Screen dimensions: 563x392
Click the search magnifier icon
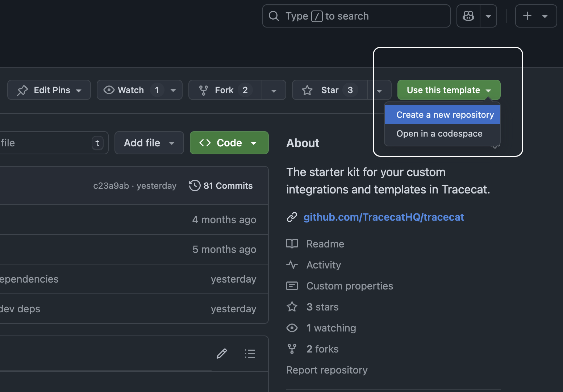274,16
